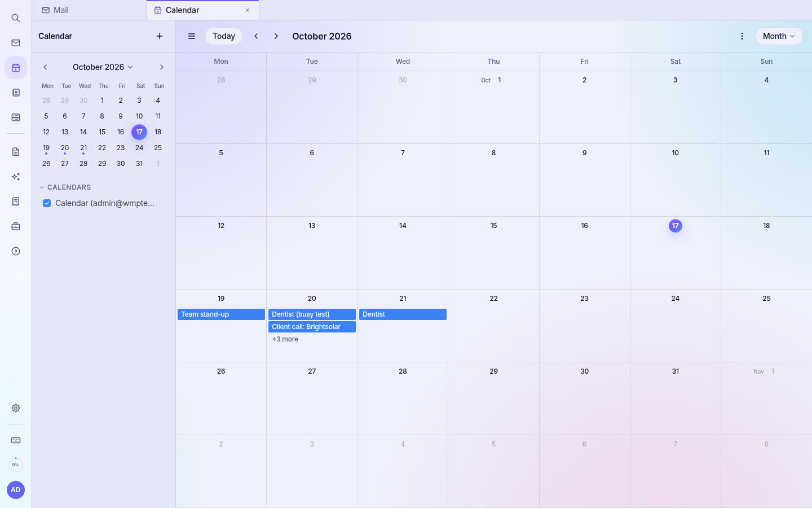
Task: Click the day 30 cell in main grid
Action: 585,398
